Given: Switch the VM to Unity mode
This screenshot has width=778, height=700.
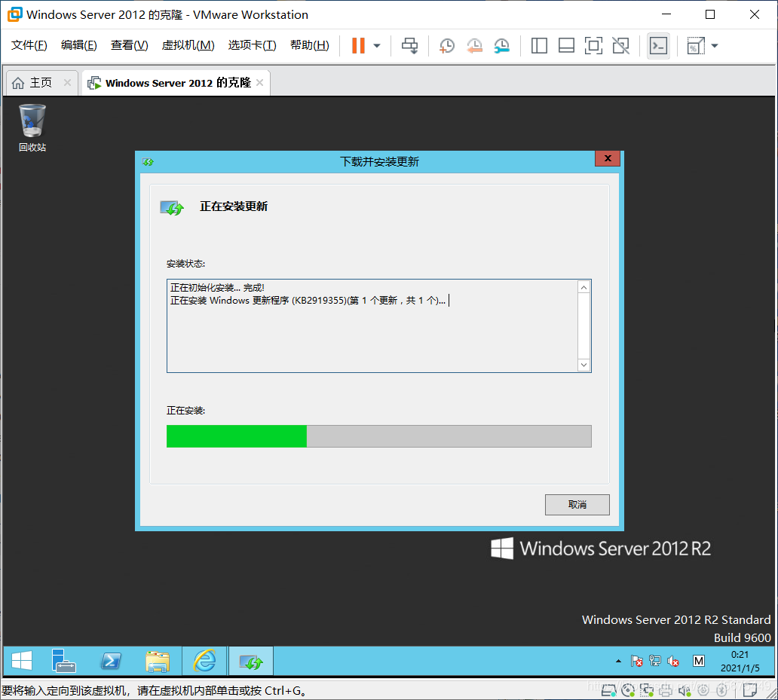Looking at the screenshot, I should point(620,45).
